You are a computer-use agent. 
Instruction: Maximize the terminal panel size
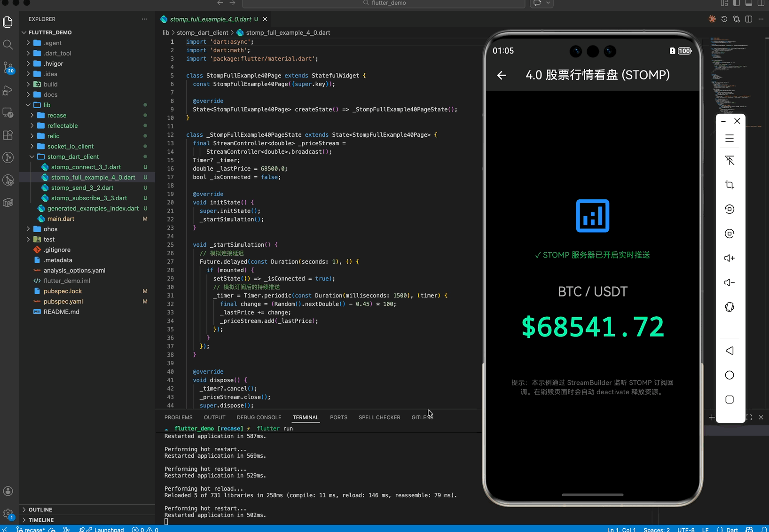749,417
